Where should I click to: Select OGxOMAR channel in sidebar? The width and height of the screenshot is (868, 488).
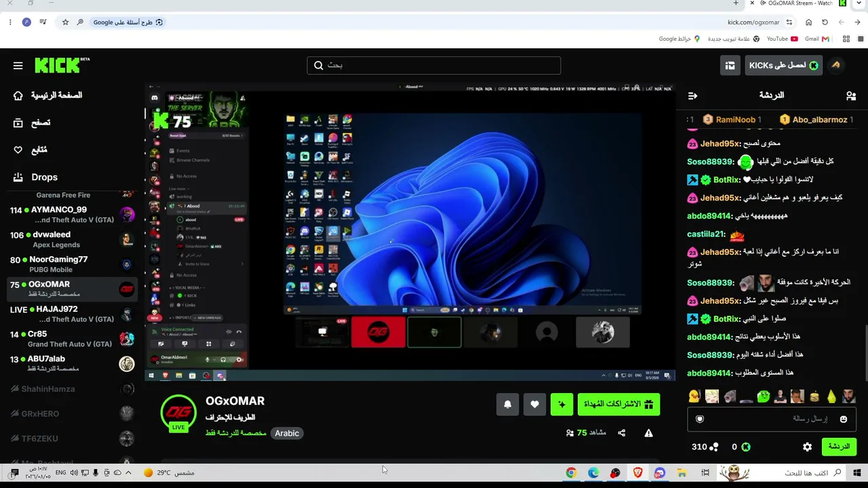(x=72, y=289)
